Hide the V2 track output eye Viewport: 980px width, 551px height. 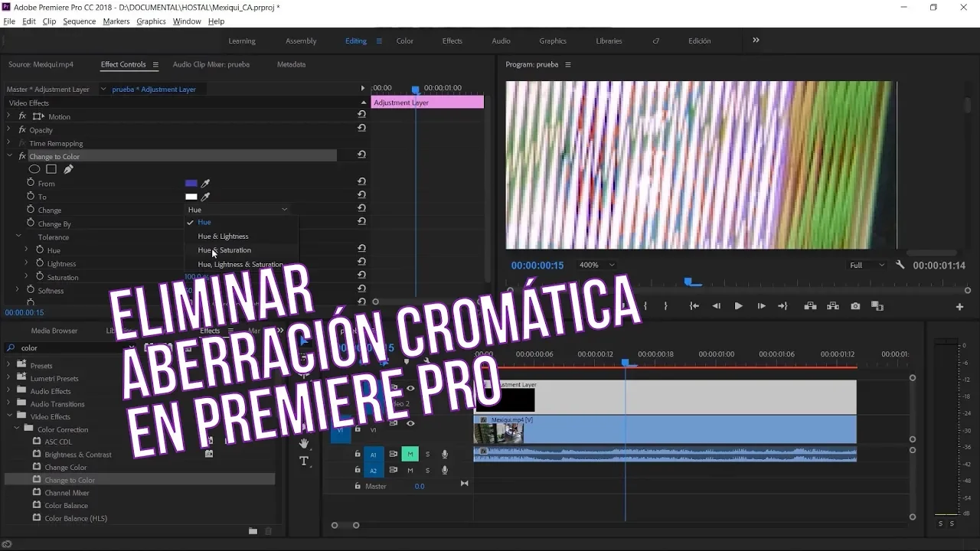(410, 388)
